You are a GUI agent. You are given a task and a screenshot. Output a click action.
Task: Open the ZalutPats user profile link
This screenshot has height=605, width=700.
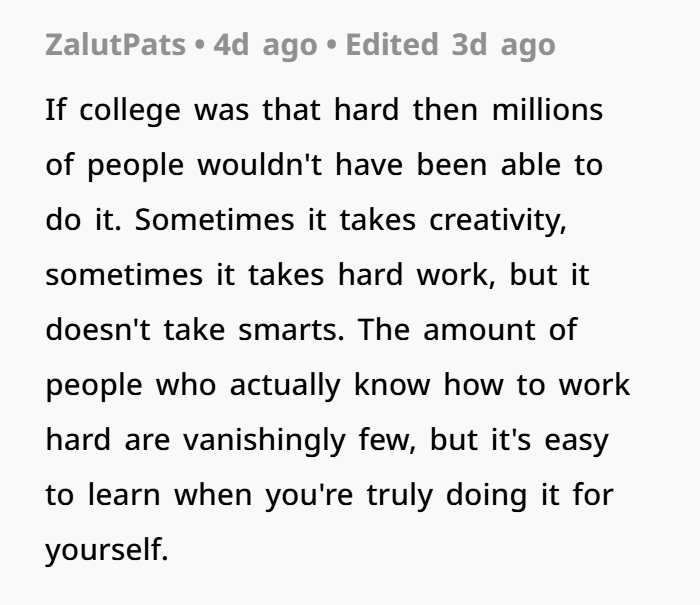(x=115, y=45)
